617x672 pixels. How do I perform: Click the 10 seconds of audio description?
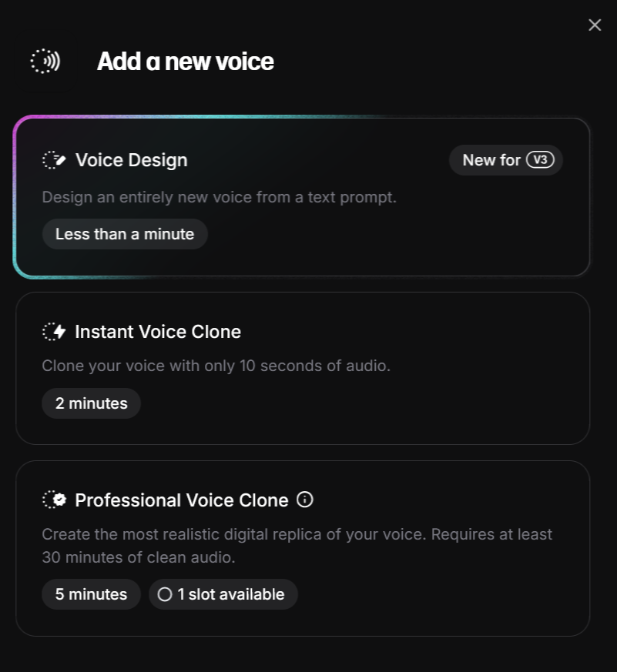click(216, 366)
